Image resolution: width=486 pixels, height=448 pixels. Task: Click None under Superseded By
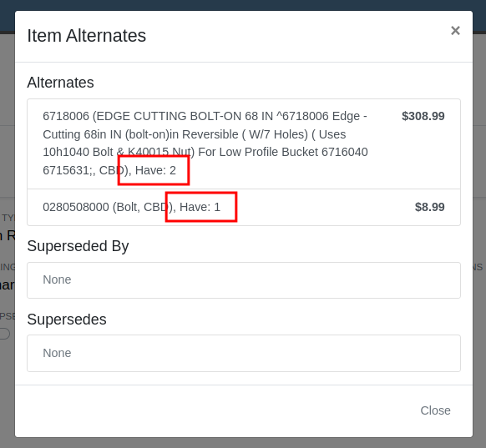pyautogui.click(x=57, y=279)
